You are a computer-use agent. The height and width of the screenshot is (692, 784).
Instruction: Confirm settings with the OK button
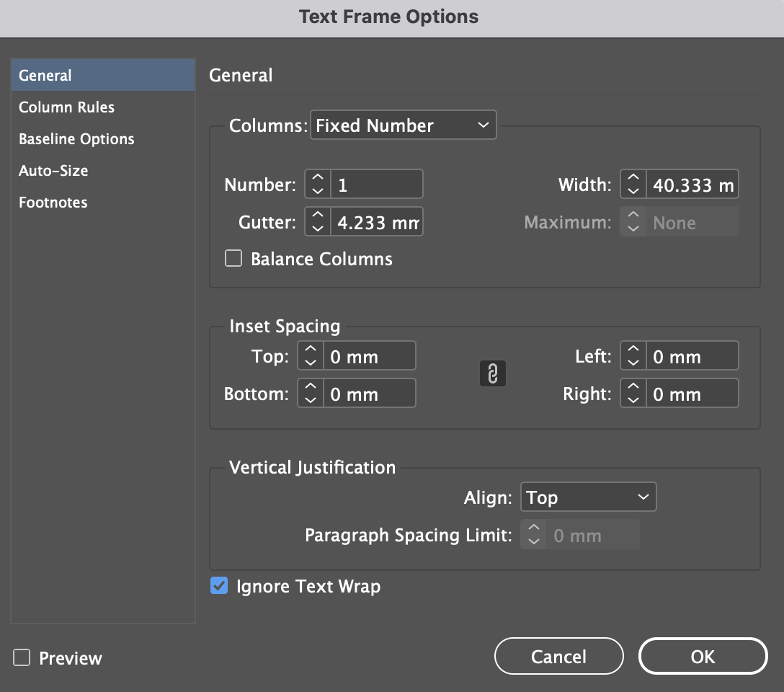tap(703, 656)
